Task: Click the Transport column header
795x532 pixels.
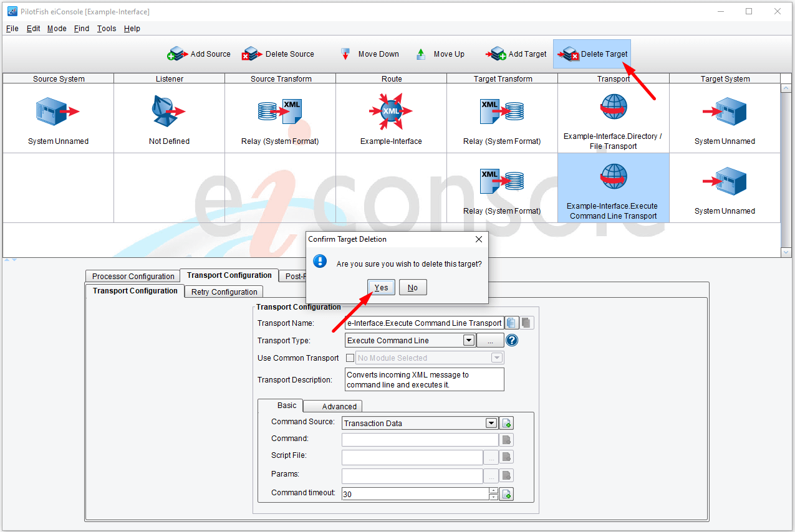Action: pos(614,78)
